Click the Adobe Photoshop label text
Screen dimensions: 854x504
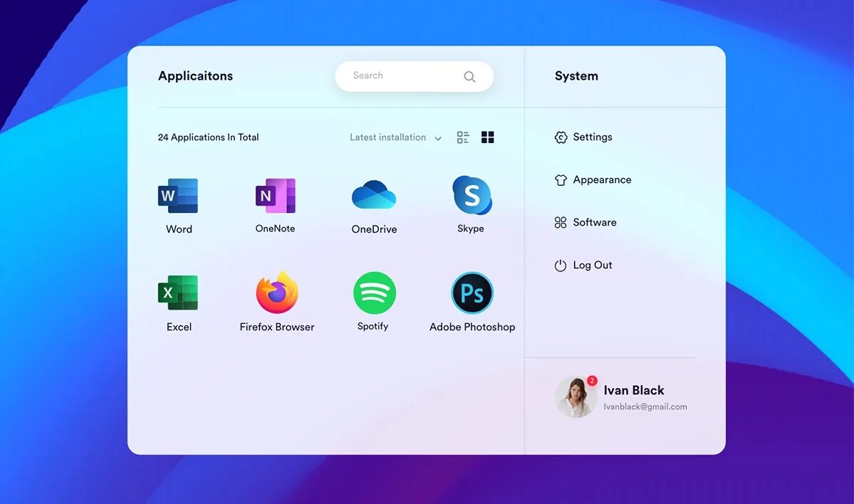tap(472, 327)
